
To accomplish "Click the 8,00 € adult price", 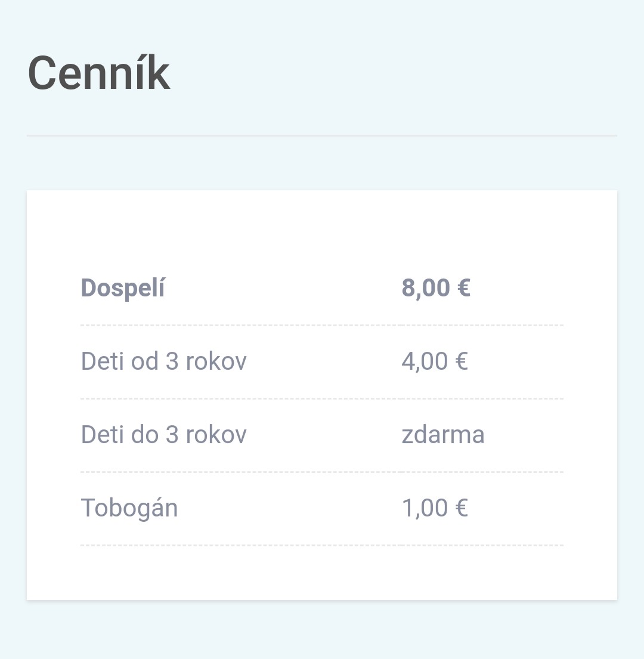I will point(436,288).
